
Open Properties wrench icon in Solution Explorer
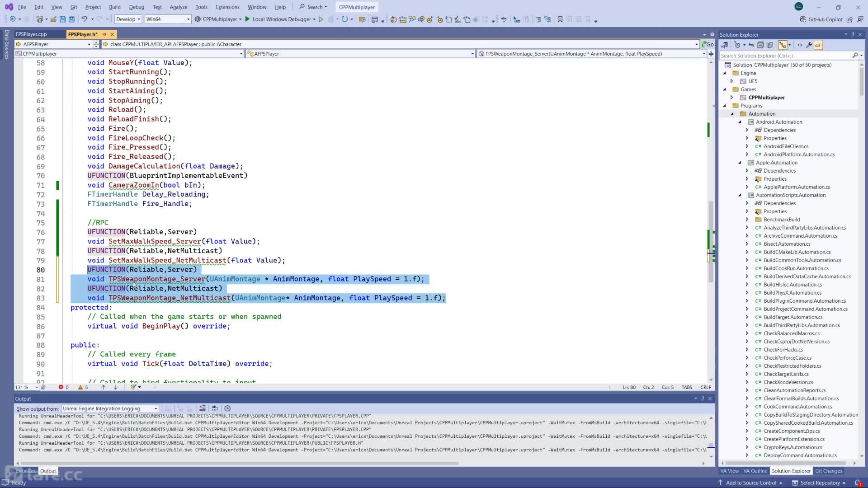click(x=809, y=45)
